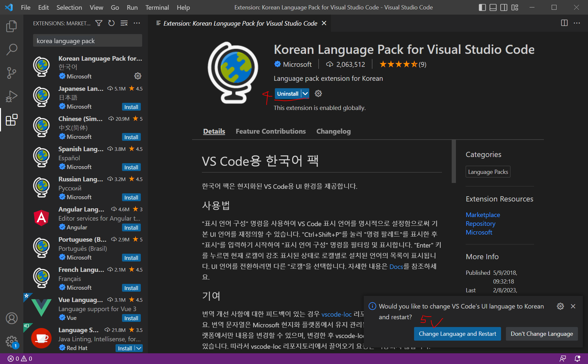Click the feedback icon in status bar
588x364 pixels.
click(563, 358)
